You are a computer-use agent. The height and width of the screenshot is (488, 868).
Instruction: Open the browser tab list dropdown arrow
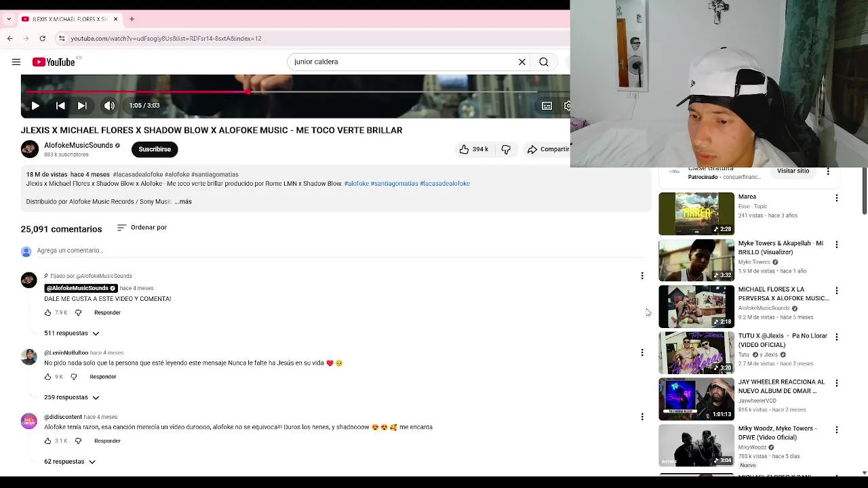coord(8,19)
